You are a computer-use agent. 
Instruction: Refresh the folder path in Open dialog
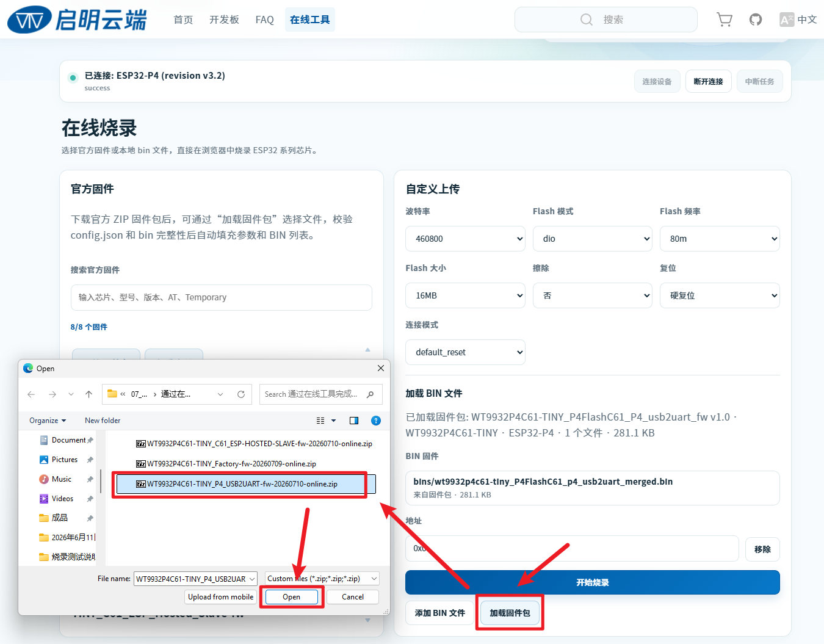point(241,394)
